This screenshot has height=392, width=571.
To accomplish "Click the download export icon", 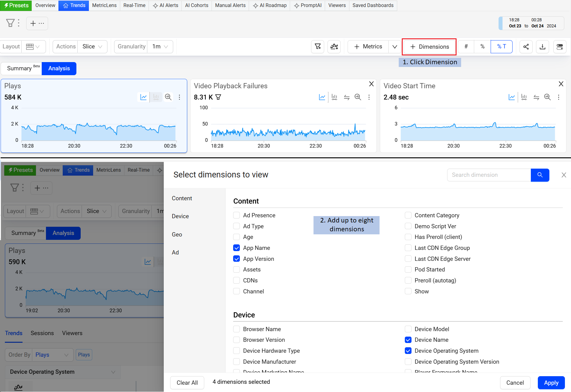I will [x=542, y=47].
